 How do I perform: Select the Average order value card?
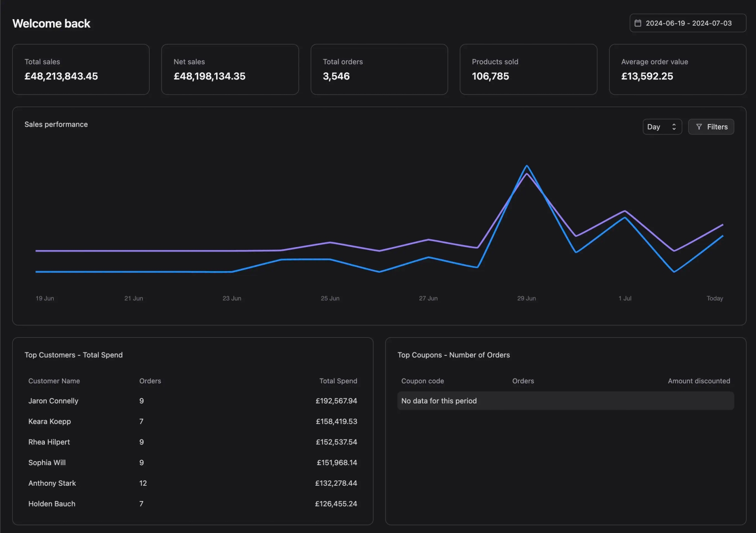tap(677, 69)
